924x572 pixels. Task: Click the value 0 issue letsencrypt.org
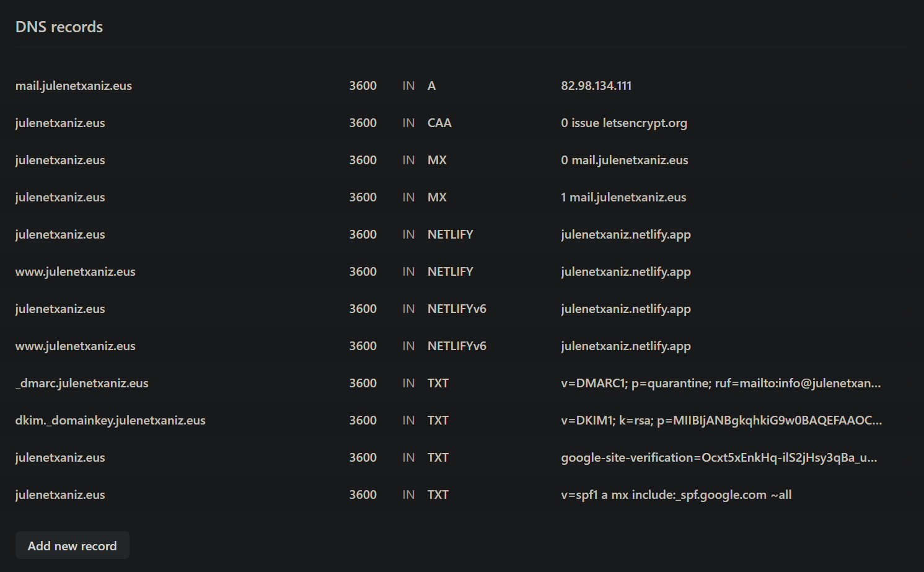(624, 123)
